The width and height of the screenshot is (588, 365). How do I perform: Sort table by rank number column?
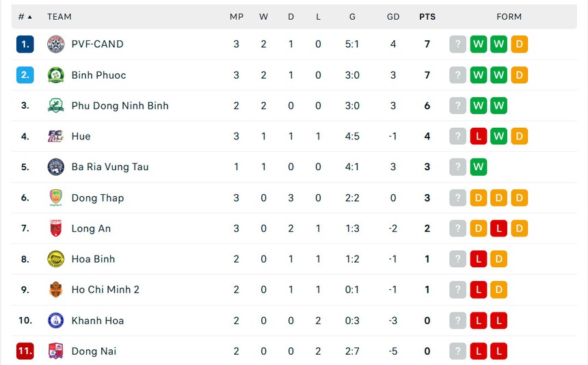click(25, 16)
